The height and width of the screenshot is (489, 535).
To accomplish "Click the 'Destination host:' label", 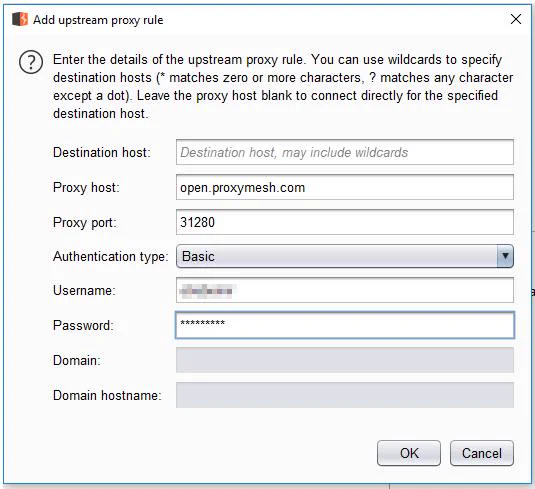I will [x=102, y=153].
